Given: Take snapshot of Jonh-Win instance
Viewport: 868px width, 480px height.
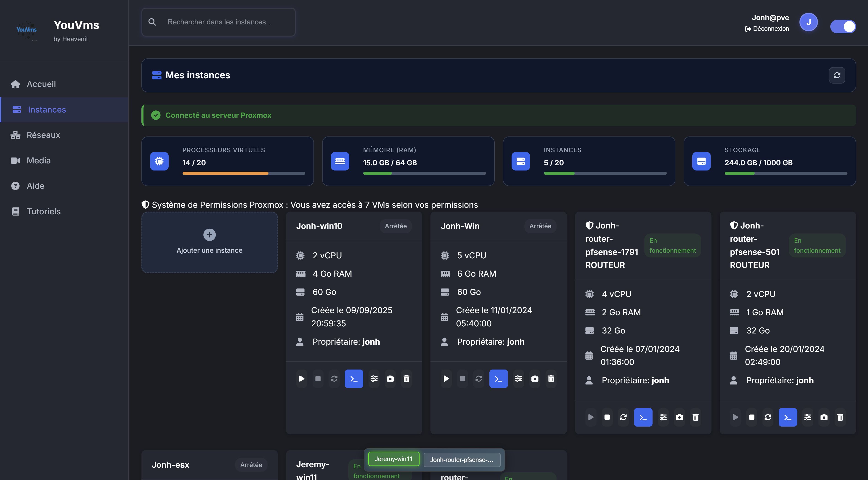Looking at the screenshot, I should [x=535, y=379].
